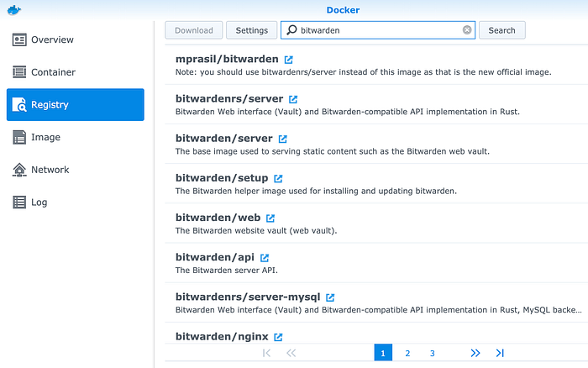Click the Overview sidebar icon

(x=19, y=39)
